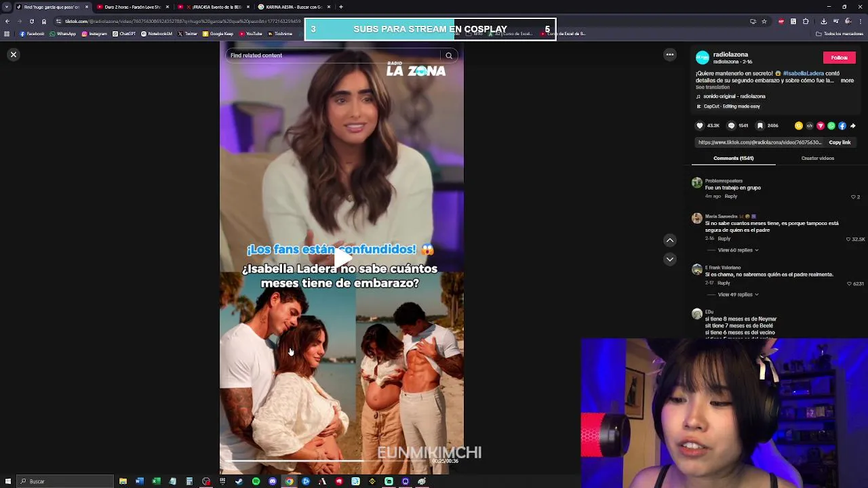868x488 pixels.
Task: Like the video with heart icon
Action: point(700,125)
